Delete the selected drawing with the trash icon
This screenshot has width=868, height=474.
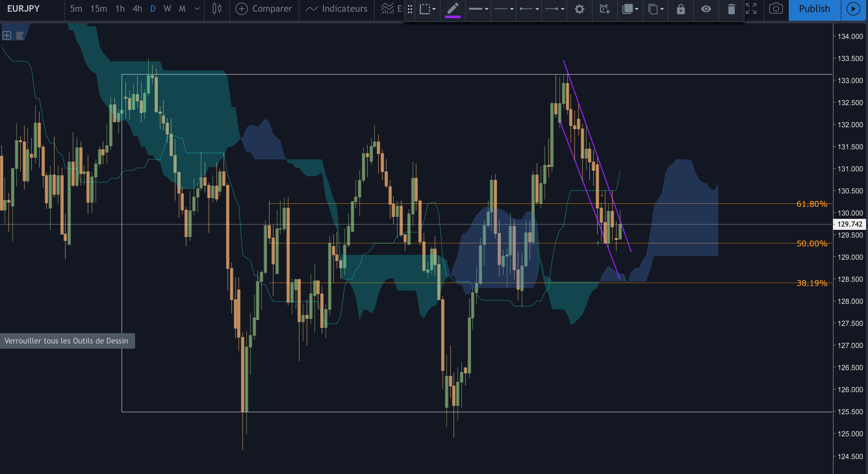pyautogui.click(x=731, y=9)
